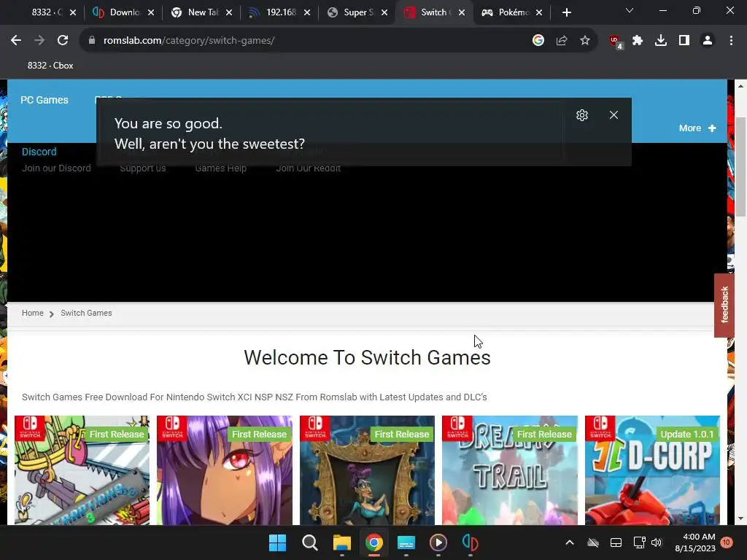Image resolution: width=747 pixels, height=560 pixels.
Task: Open the volume speaker tray icon
Action: pyautogui.click(x=657, y=542)
